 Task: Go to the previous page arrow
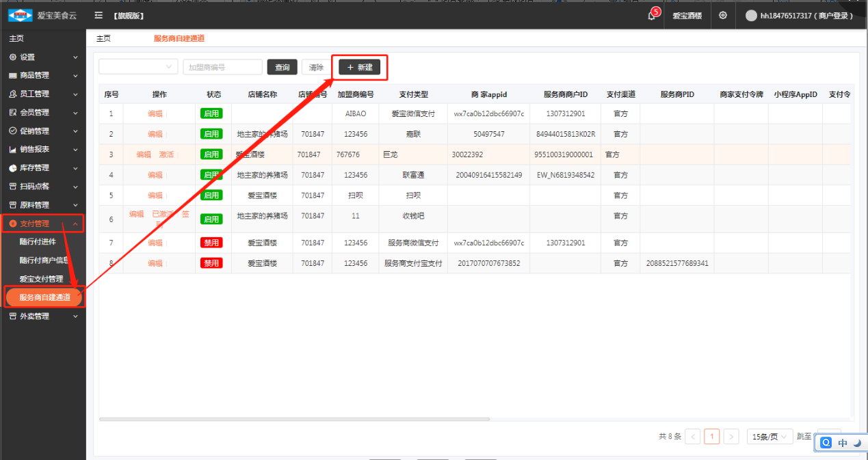point(693,437)
